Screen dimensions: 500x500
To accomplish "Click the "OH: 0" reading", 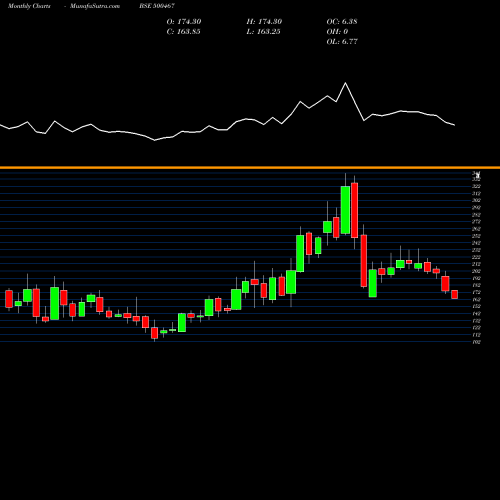I will point(337,32).
